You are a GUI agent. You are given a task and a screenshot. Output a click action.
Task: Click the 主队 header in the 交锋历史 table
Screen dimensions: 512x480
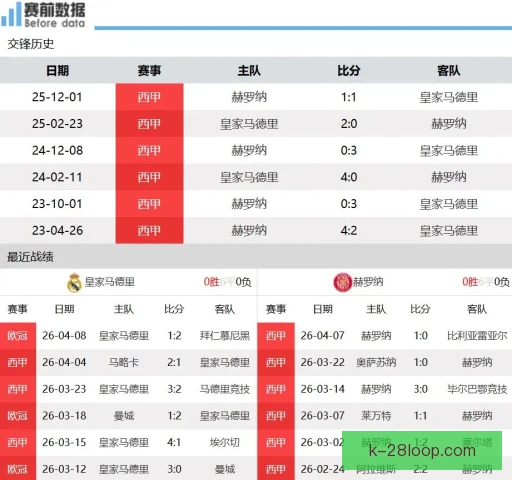point(249,71)
